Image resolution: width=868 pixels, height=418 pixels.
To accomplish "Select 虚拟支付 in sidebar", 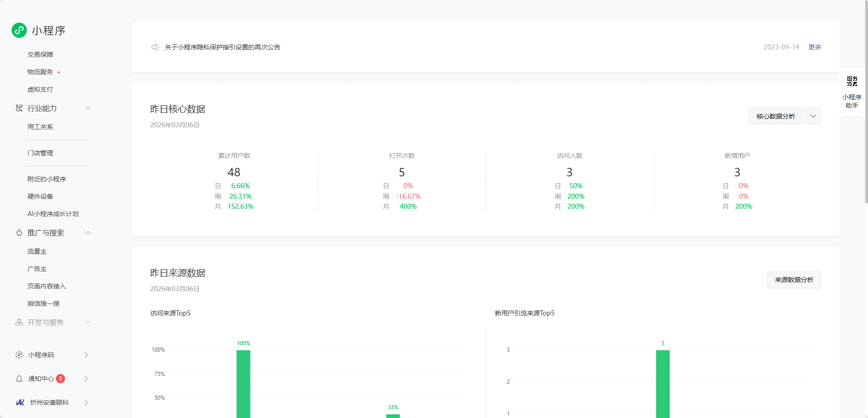I will 40,89.
